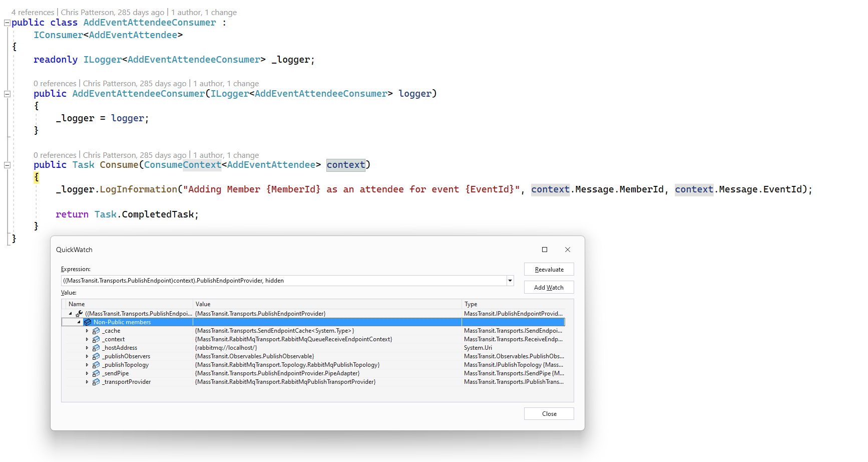This screenshot has width=868, height=462.
Task: Click the Reevaluate button
Action: pyautogui.click(x=549, y=269)
